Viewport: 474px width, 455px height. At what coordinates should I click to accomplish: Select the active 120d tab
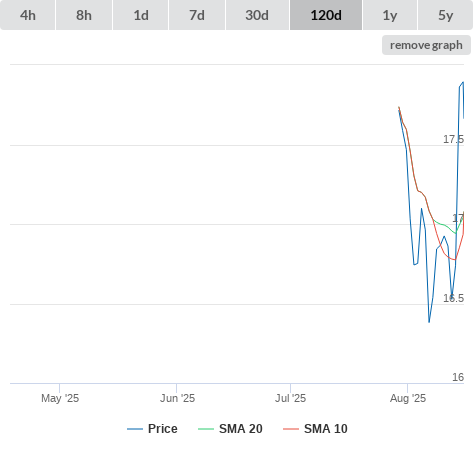[x=326, y=15]
